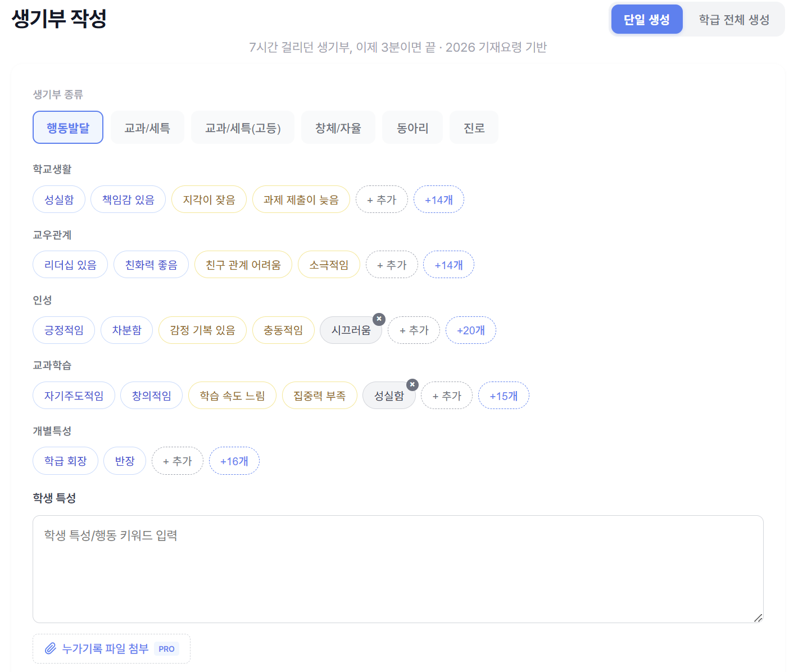
Task: Select the 창체/자율 tab
Action: (338, 128)
